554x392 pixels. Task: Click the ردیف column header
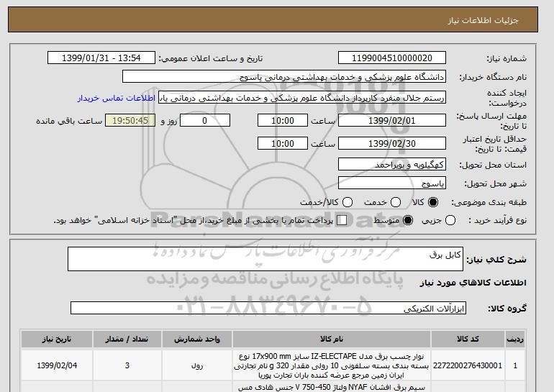tap(515, 339)
